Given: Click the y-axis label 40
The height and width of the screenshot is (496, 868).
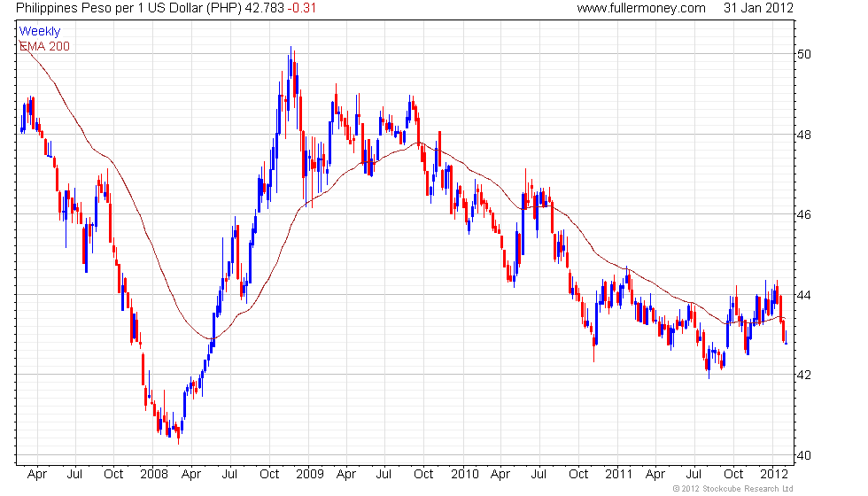Looking at the screenshot, I should 804,455.
